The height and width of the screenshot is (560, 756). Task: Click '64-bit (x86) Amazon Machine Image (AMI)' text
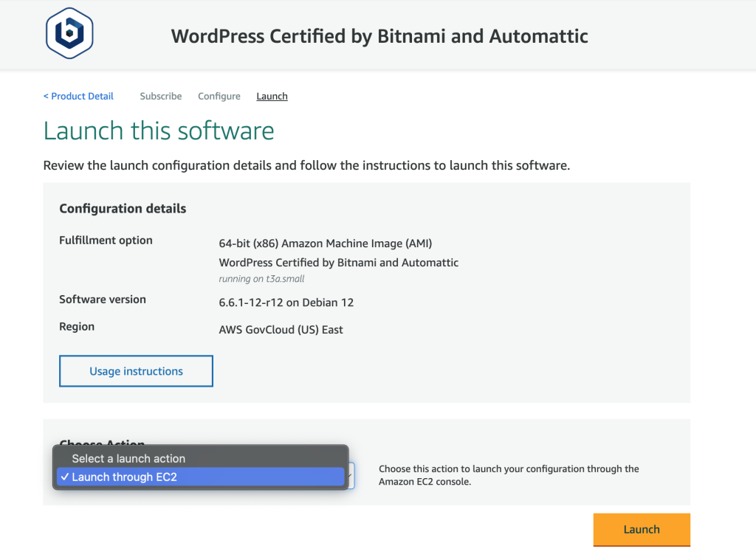click(326, 243)
